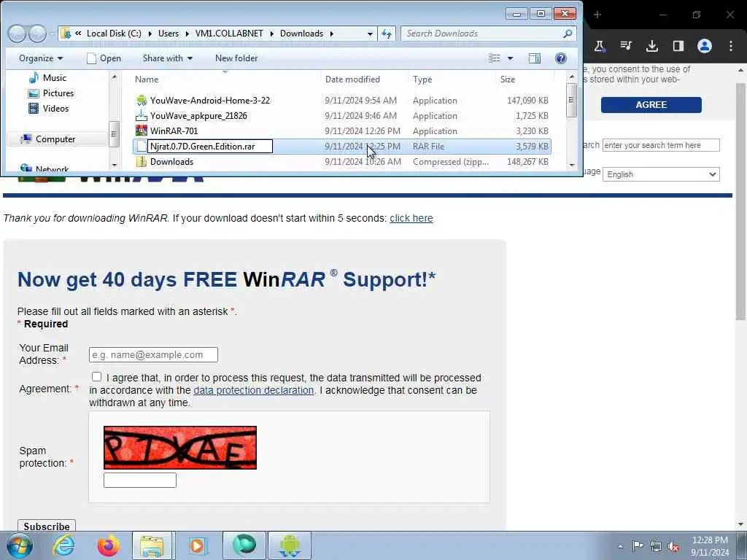Click the Chrome media control icon

click(625, 46)
